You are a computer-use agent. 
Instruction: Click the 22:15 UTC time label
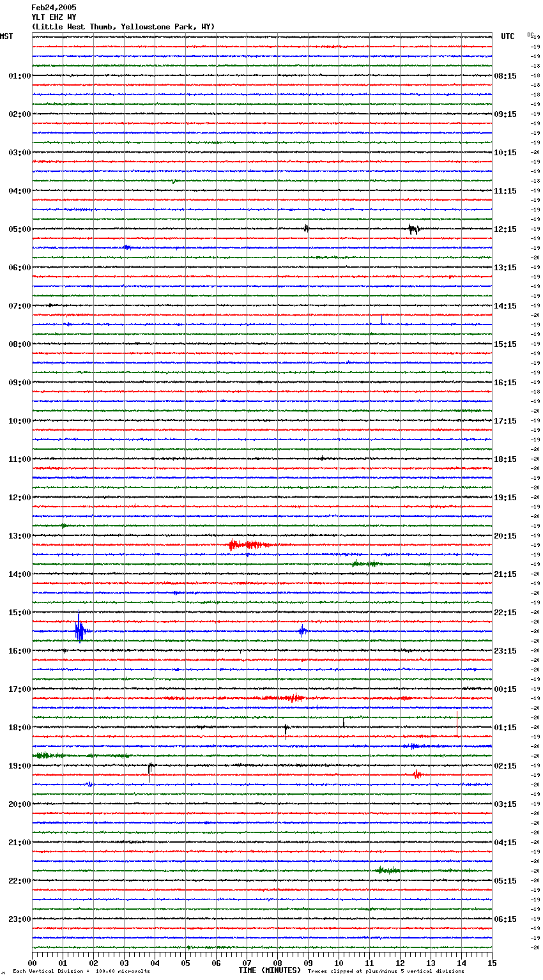click(x=505, y=613)
